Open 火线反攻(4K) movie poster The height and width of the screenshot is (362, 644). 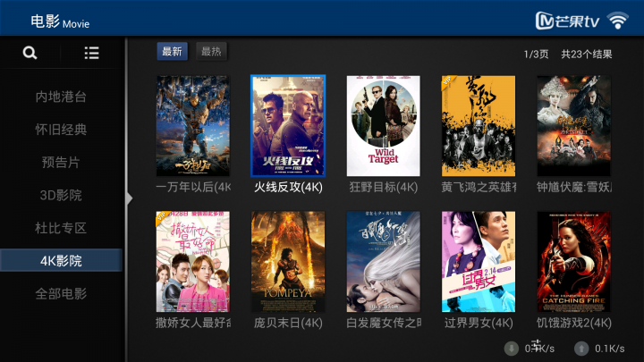point(288,126)
